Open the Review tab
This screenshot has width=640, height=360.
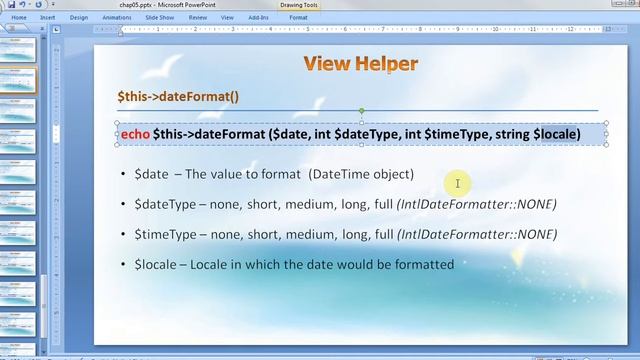pyautogui.click(x=198, y=18)
